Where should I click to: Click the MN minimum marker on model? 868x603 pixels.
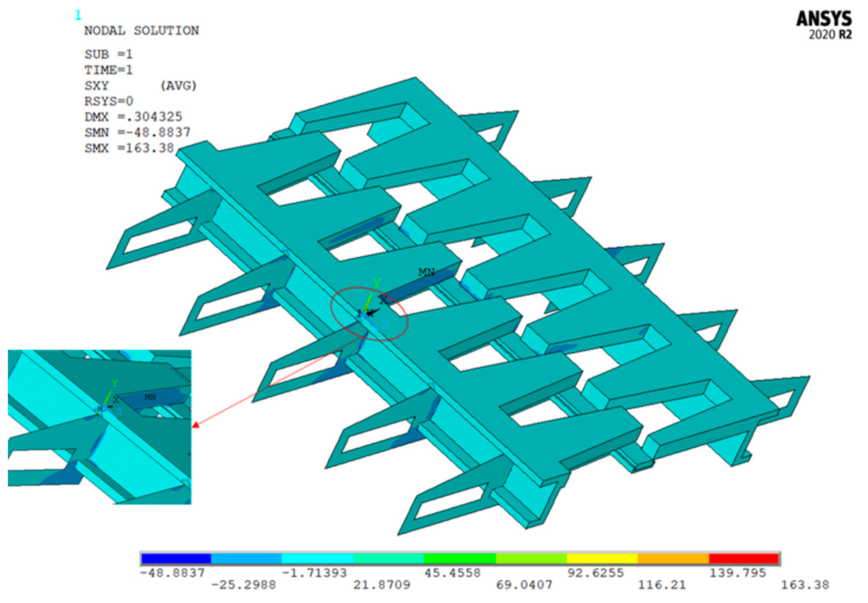click(426, 272)
